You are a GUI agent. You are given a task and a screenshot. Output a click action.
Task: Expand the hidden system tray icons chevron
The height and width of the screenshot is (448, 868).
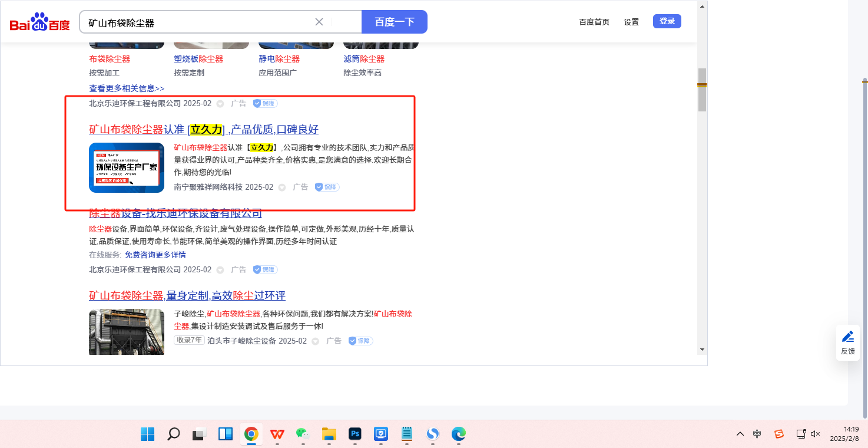tap(740, 434)
